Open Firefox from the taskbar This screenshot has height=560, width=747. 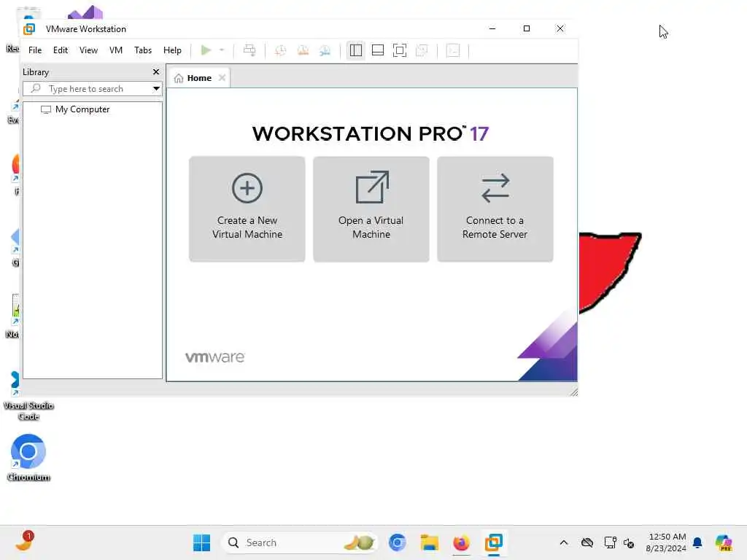pos(461,542)
